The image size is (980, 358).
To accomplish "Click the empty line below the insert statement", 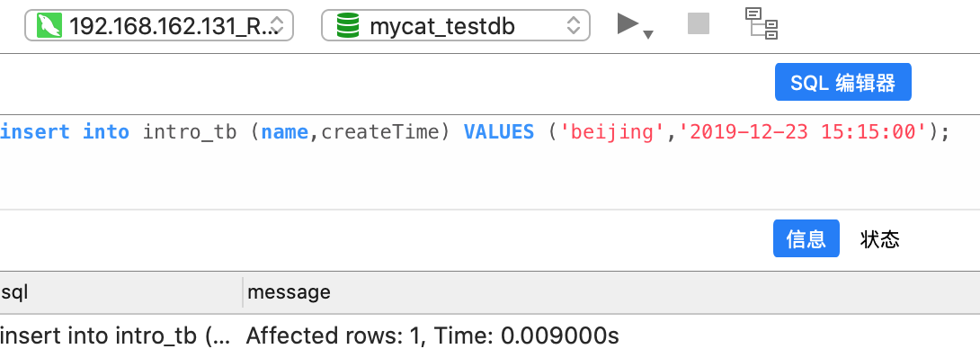I will click(x=490, y=178).
